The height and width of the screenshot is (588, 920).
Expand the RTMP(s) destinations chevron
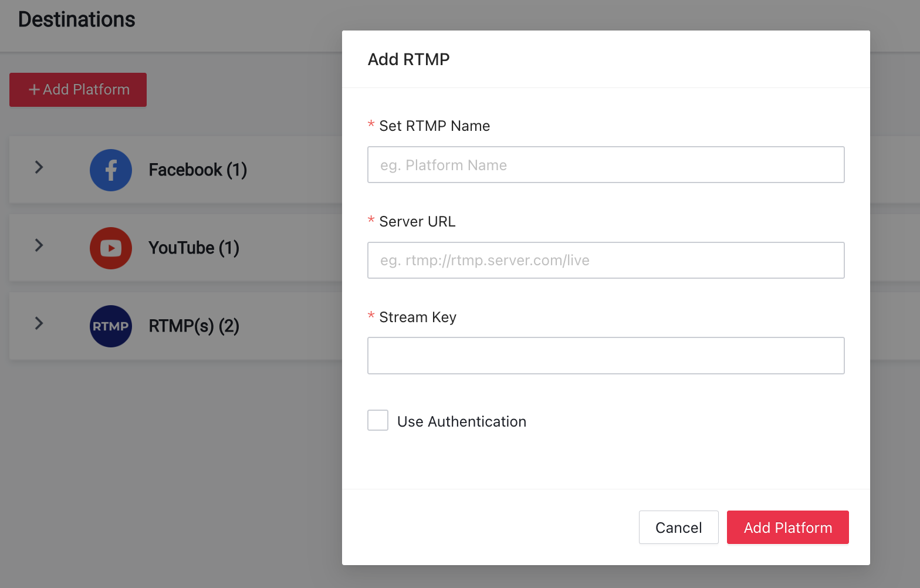point(39,323)
